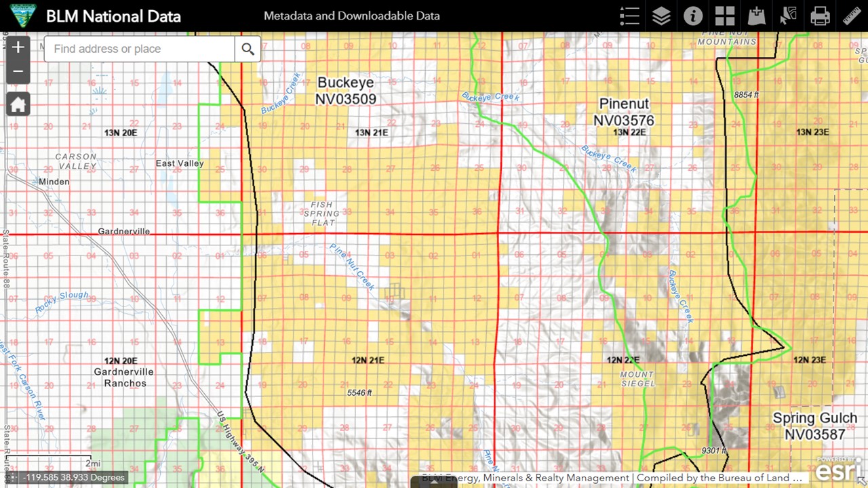Click the BLM logo in the header
The image size is (868, 488).
point(18,16)
